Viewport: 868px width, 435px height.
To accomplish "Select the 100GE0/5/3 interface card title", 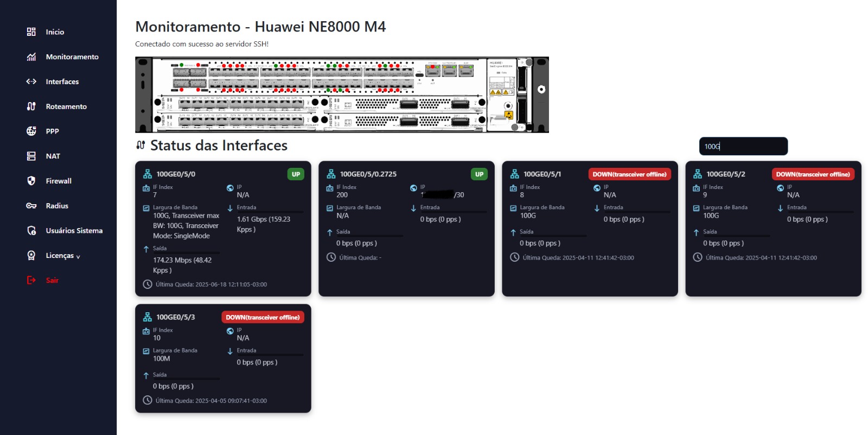I will point(176,317).
